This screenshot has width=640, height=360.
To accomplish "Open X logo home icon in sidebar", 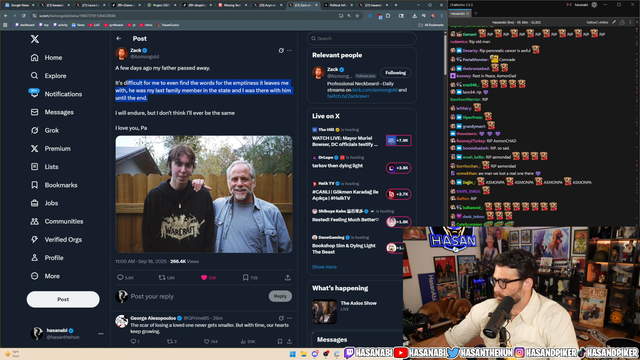I will 35,39.
